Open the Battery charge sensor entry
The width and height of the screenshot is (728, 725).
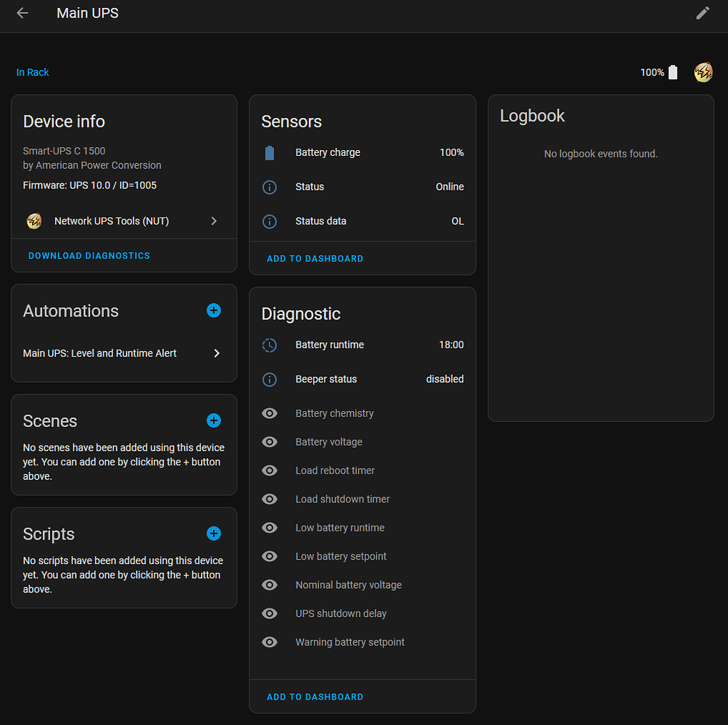click(x=363, y=153)
